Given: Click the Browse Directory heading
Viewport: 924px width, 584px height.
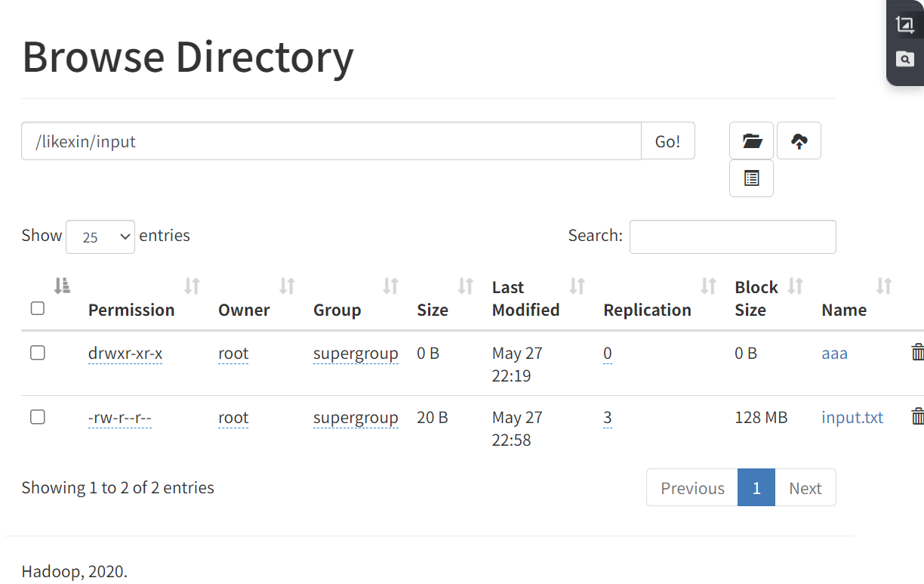Looking at the screenshot, I should pos(188,56).
